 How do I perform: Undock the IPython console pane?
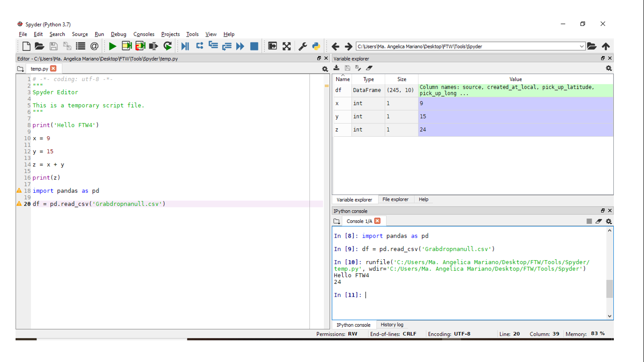[603, 211]
